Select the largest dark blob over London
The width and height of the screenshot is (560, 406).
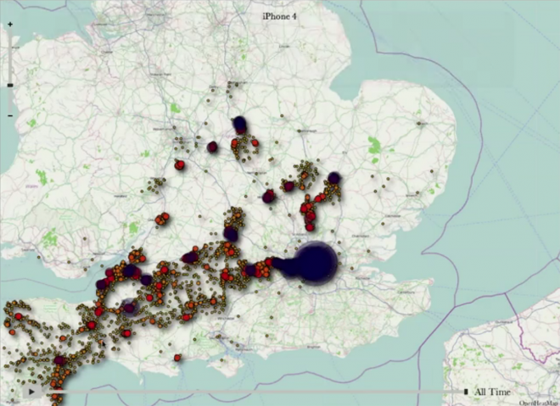[x=316, y=263]
